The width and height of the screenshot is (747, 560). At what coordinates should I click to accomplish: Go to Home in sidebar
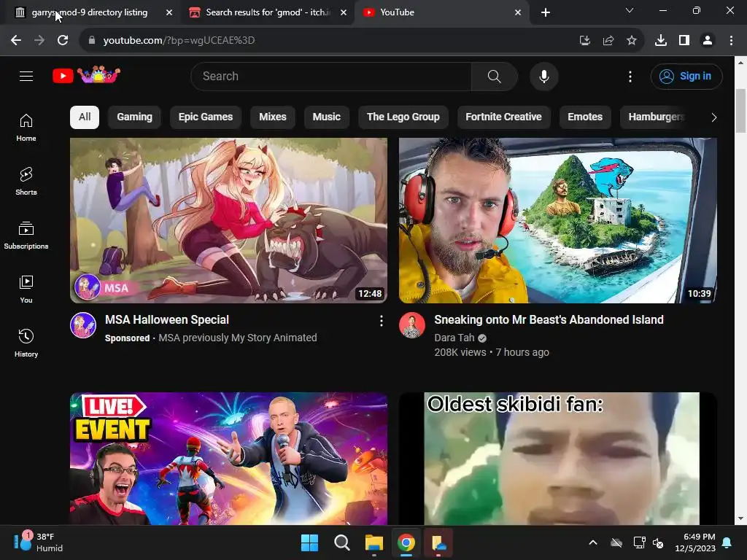tap(26, 128)
